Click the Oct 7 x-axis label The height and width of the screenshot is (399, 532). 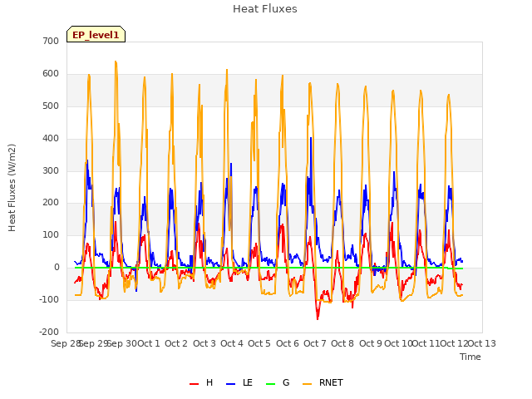click(315, 343)
